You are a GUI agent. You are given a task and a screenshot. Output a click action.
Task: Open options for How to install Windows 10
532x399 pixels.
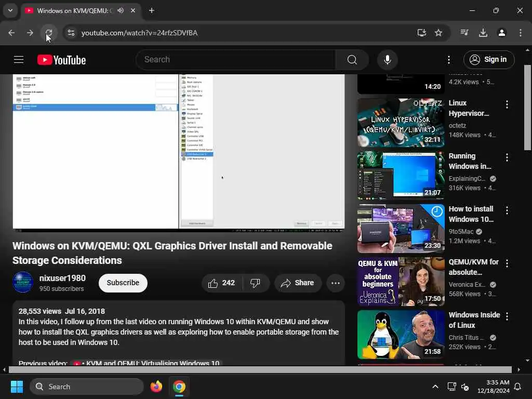(507, 210)
